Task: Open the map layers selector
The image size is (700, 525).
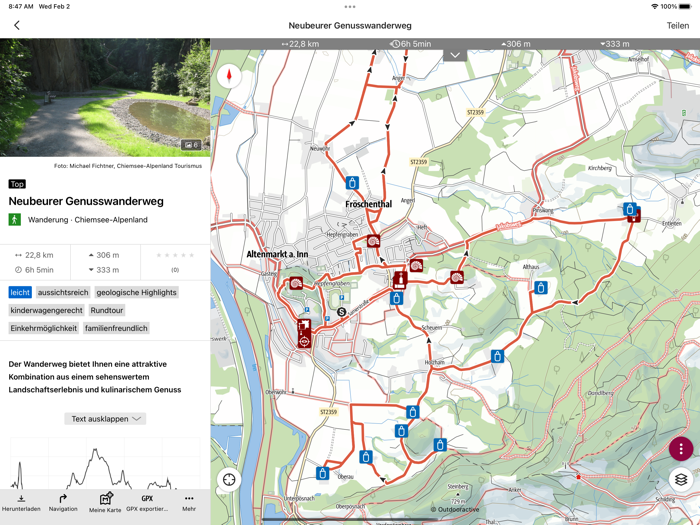Action: pyautogui.click(x=681, y=480)
